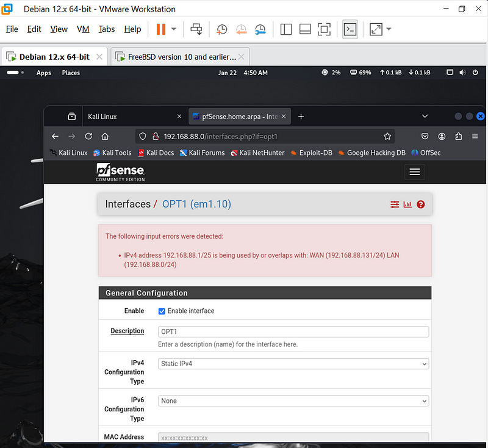Click the tracking protection shield icon
The height and width of the screenshot is (448, 488).
[143, 136]
